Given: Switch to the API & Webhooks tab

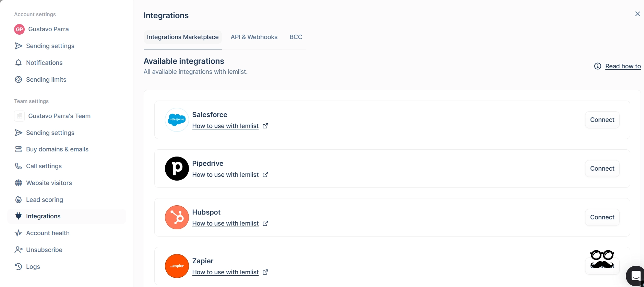Looking at the screenshot, I should coord(254,37).
